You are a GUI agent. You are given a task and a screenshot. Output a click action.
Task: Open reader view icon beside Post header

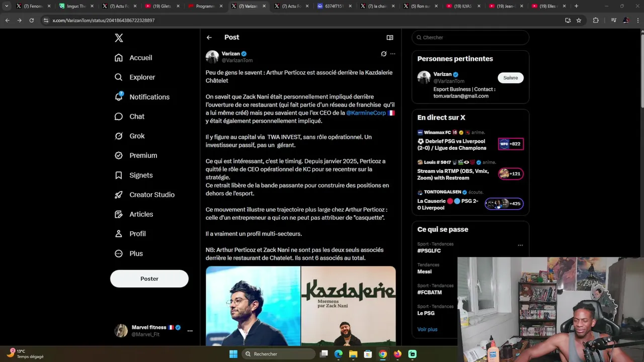tap(389, 37)
